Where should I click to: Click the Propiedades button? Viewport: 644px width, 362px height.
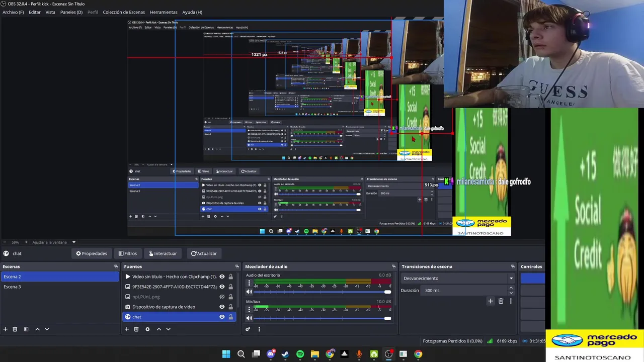click(91, 253)
